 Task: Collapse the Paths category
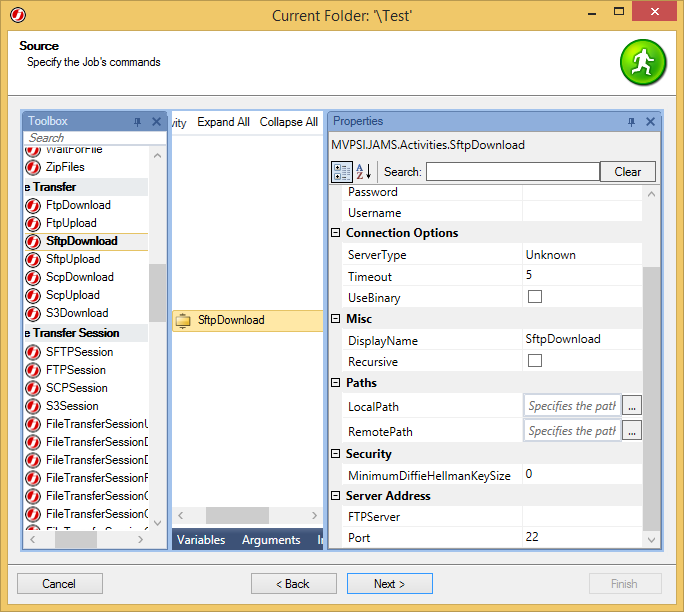[x=335, y=383]
